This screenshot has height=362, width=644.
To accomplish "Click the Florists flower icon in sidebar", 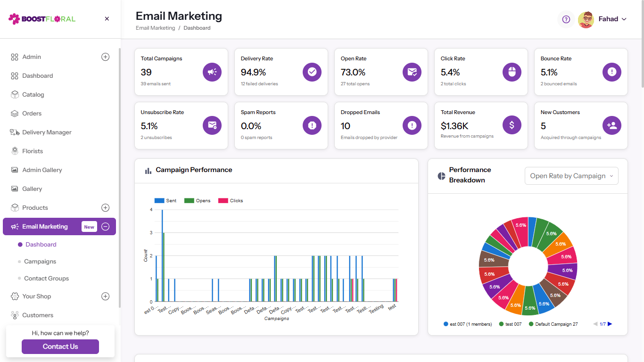I will pyautogui.click(x=15, y=151).
